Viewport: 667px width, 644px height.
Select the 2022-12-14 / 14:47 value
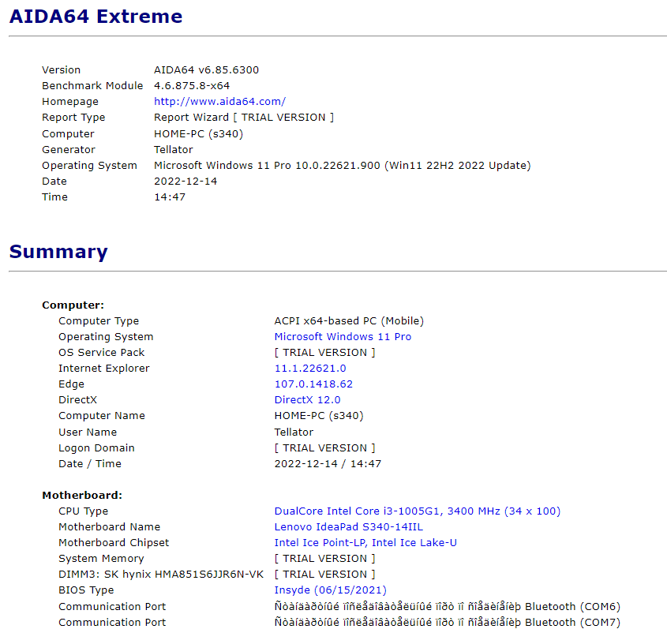pyautogui.click(x=328, y=463)
